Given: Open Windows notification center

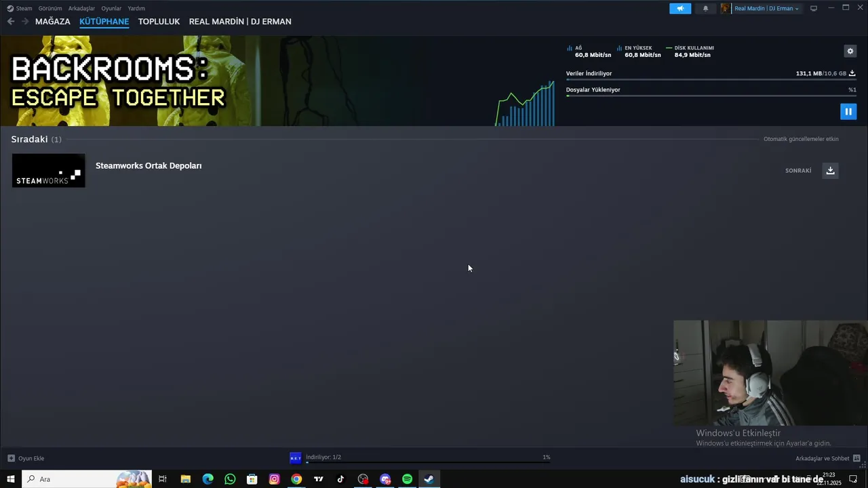Looking at the screenshot, I should (x=854, y=479).
